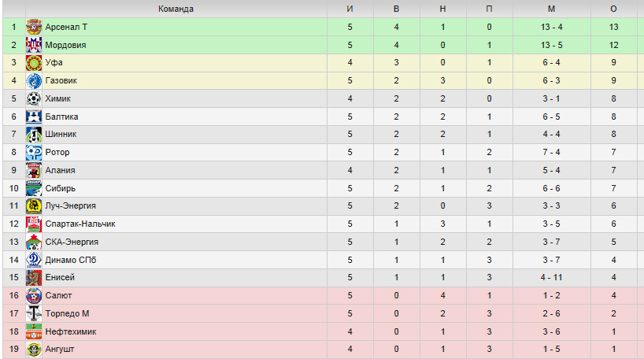The width and height of the screenshot is (644, 359).
Task: Open the Балтика team link
Action: tap(61, 117)
